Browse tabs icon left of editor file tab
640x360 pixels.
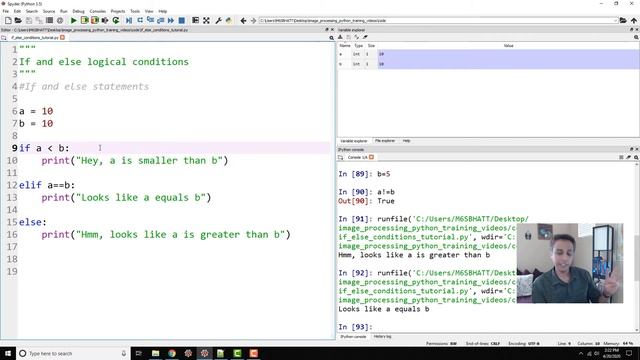click(x=4, y=38)
